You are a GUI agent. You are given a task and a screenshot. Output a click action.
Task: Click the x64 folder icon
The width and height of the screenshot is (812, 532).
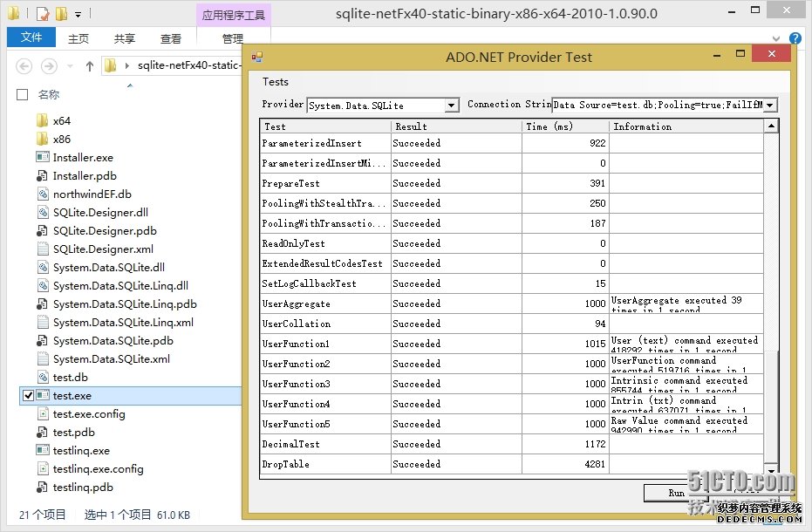tap(42, 120)
